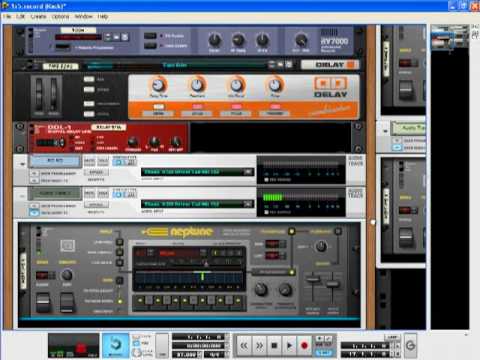Click the RV7000 Decay knob
The width and height of the screenshot is (480, 360).
coord(214,40)
